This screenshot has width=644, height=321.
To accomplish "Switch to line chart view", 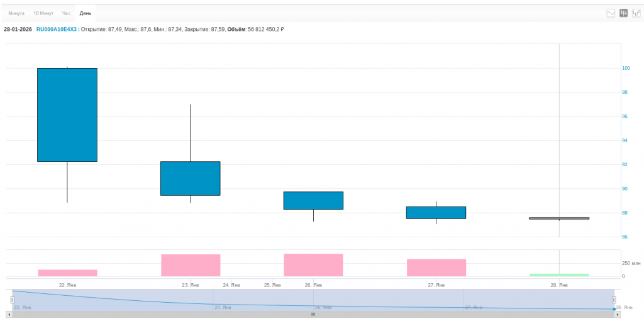I will [x=611, y=13].
